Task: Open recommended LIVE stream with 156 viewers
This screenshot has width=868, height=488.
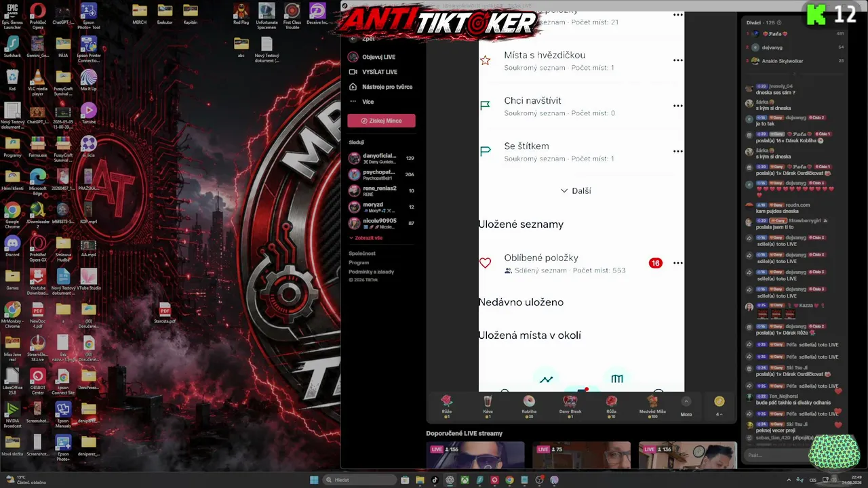Action: click(x=475, y=455)
